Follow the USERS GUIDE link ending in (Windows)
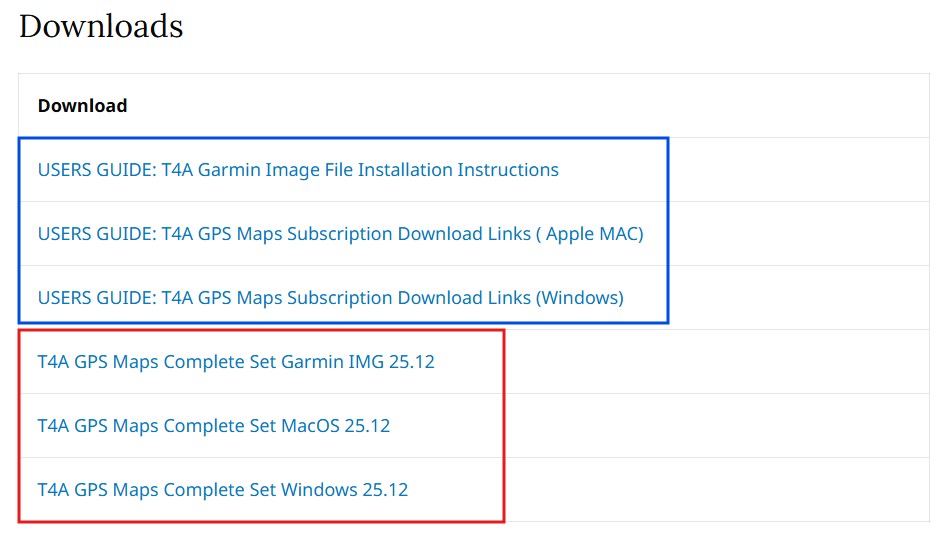This screenshot has width=944, height=533. pyautogui.click(x=330, y=298)
